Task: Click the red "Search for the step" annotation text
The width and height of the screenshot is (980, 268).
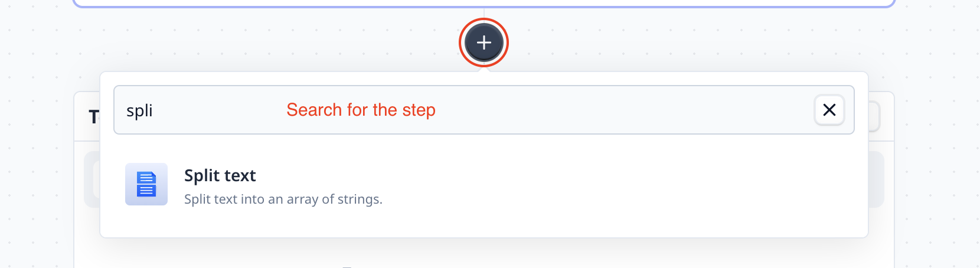Action: (x=361, y=110)
